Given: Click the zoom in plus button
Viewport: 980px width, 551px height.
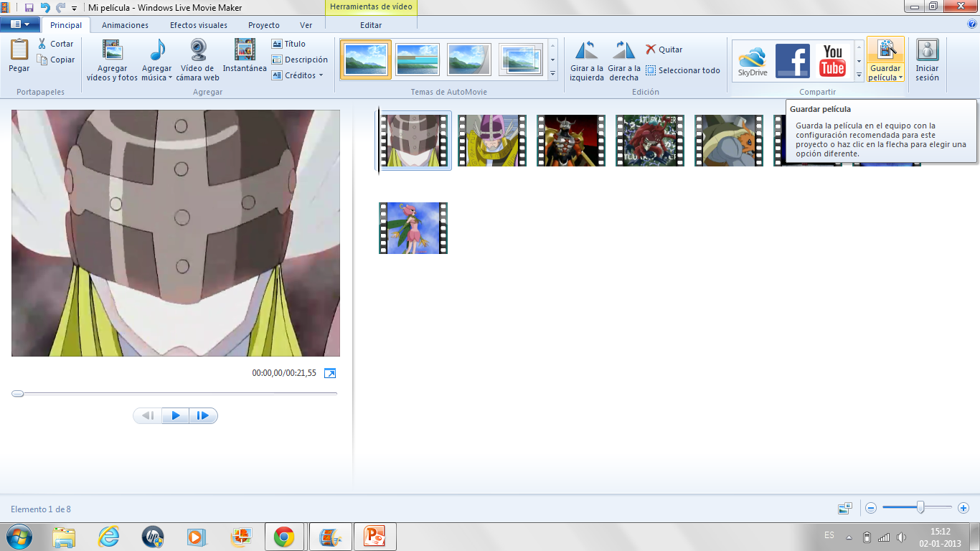Looking at the screenshot, I should [x=963, y=508].
